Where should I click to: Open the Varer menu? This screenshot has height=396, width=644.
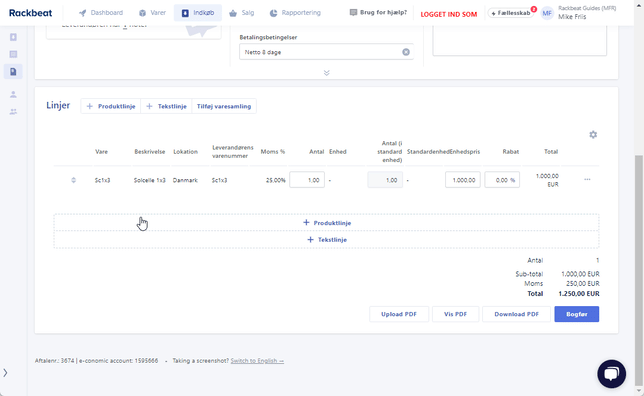[x=152, y=13]
